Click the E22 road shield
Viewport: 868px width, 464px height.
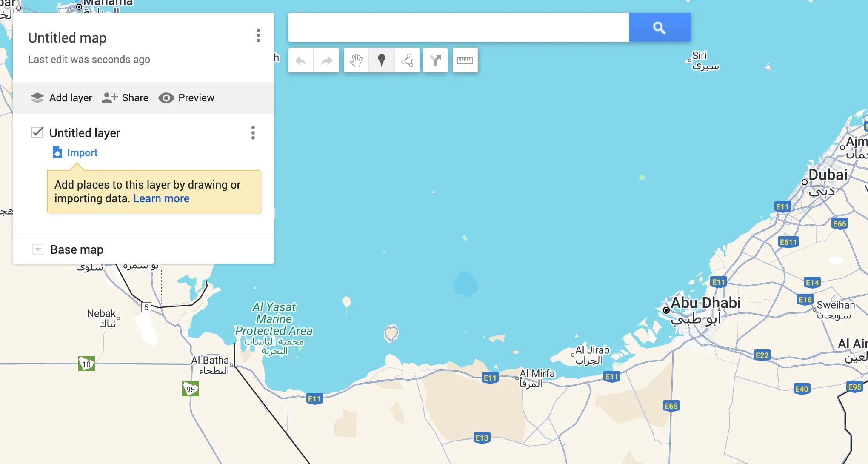[762, 355]
